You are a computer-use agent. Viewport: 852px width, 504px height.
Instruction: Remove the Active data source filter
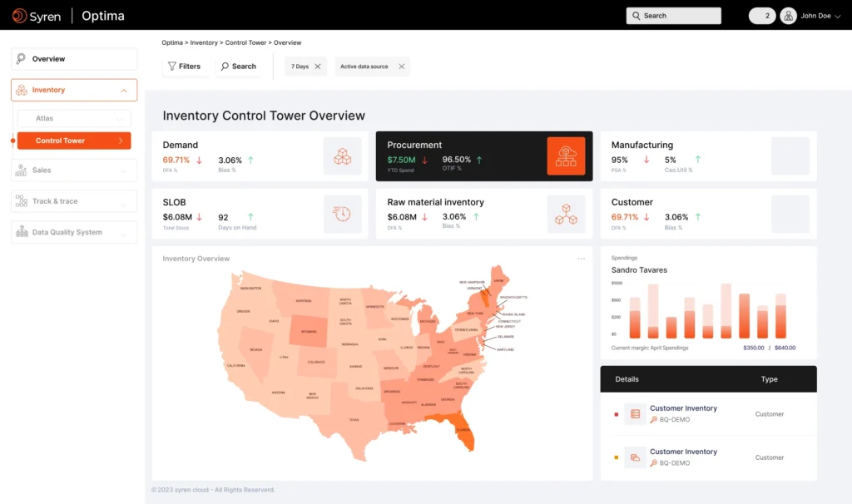(402, 67)
